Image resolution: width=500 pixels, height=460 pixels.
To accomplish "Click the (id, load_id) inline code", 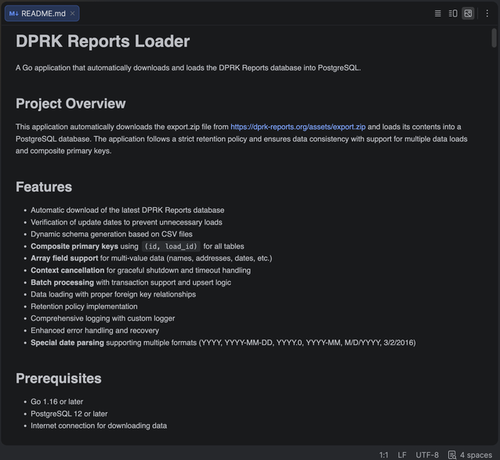I will [x=171, y=246].
